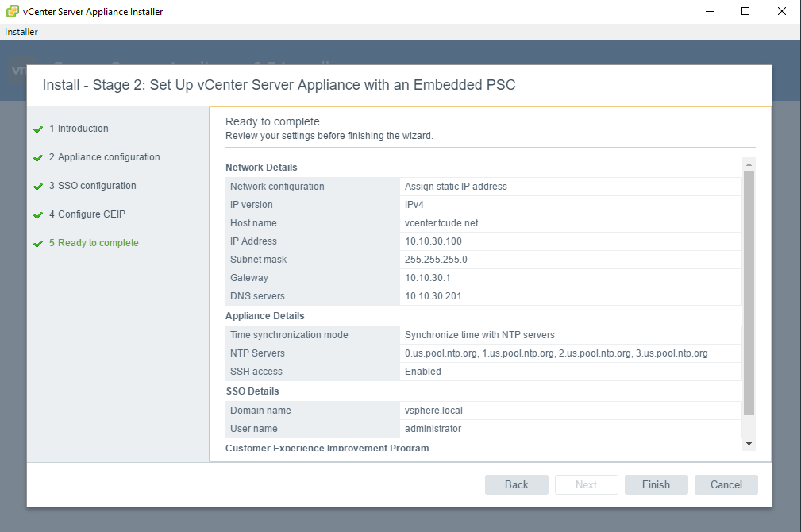Click the disabled Next button
The image size is (801, 532).
586,484
